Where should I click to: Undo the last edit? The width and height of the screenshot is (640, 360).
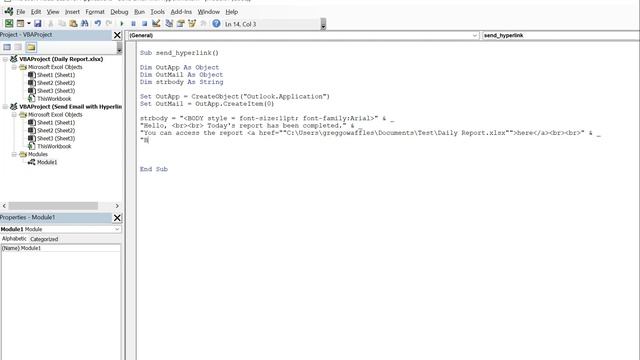98,24
